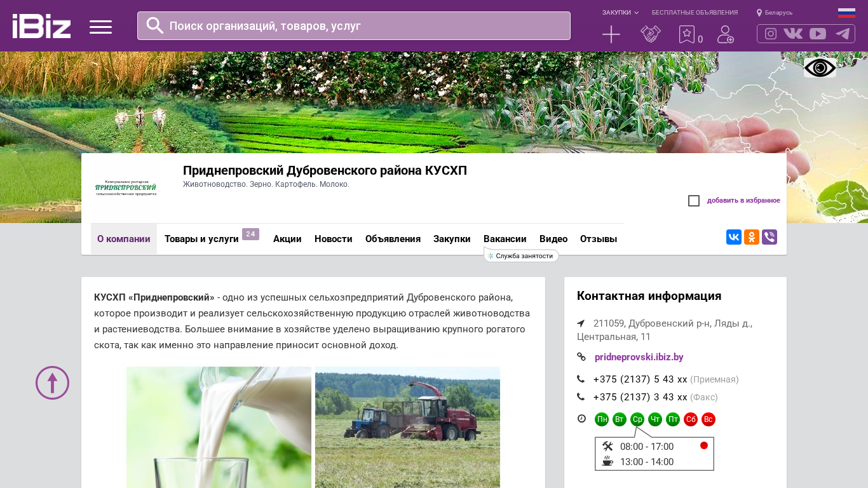Click the company title Приднепровский Дубровенского района КУСХП
The height and width of the screenshot is (488, 868).
pos(325,171)
